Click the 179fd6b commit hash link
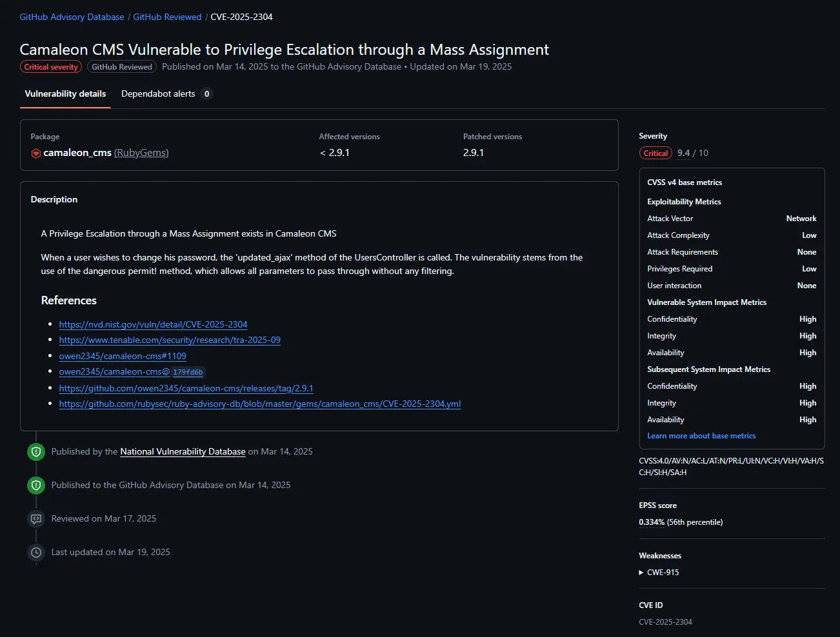The image size is (840, 637). coord(188,372)
